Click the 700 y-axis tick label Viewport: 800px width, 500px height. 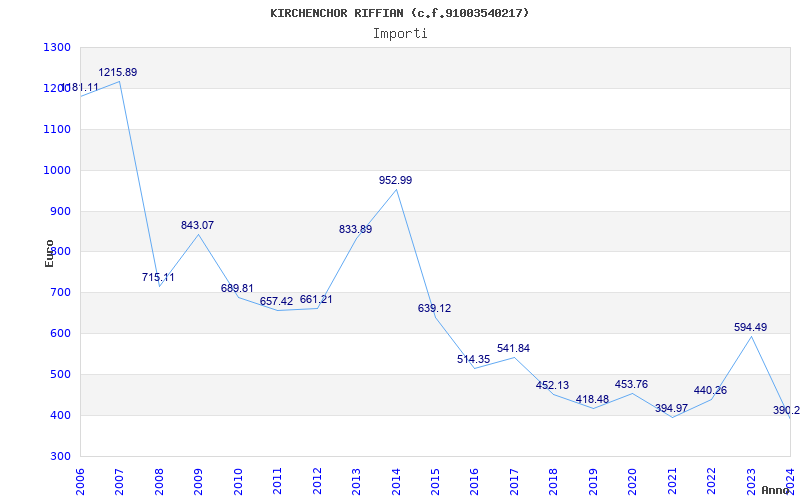coord(60,293)
